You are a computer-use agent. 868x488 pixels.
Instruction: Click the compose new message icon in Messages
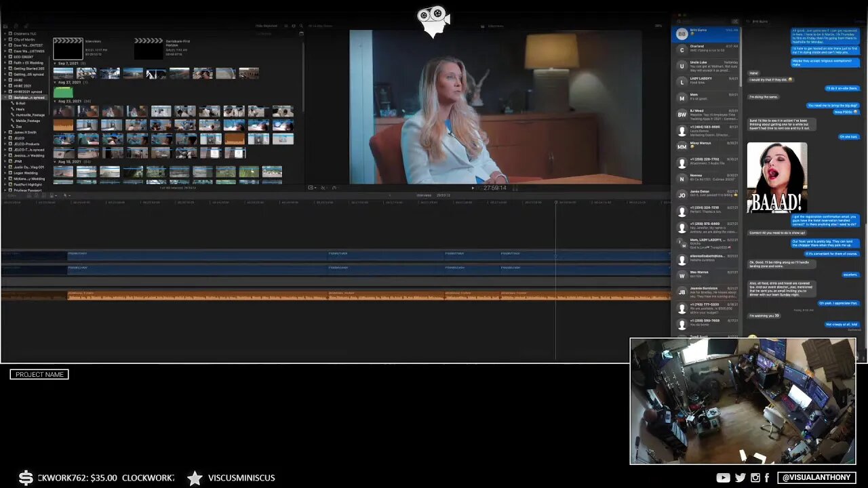click(735, 22)
